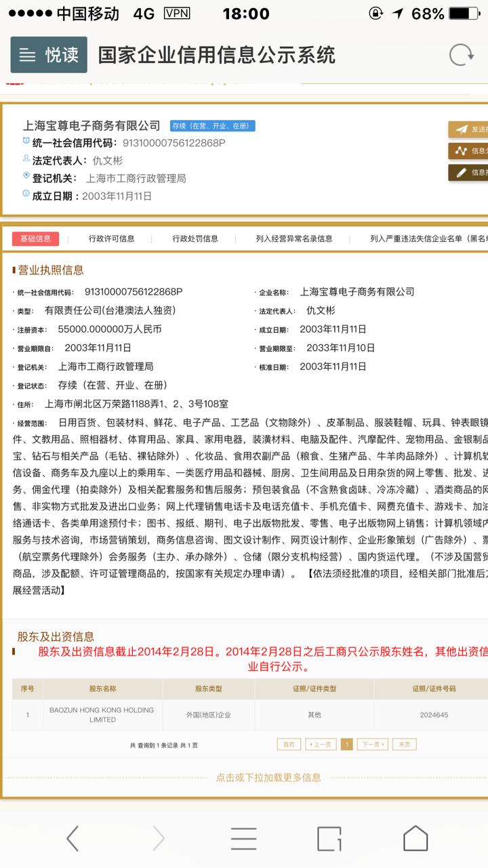Tap the 外国(地区)企业 shareholder type cell

(x=208, y=715)
